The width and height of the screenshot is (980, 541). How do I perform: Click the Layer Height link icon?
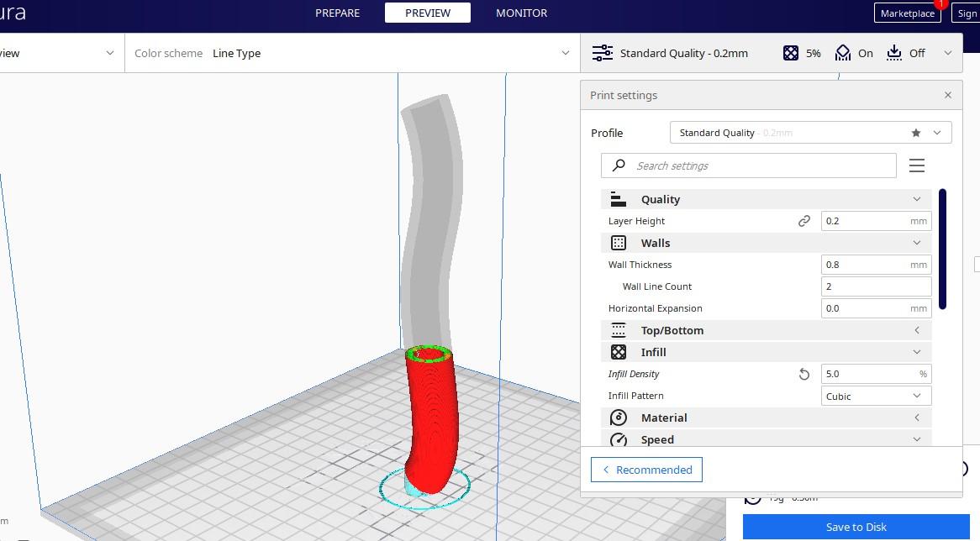click(803, 221)
